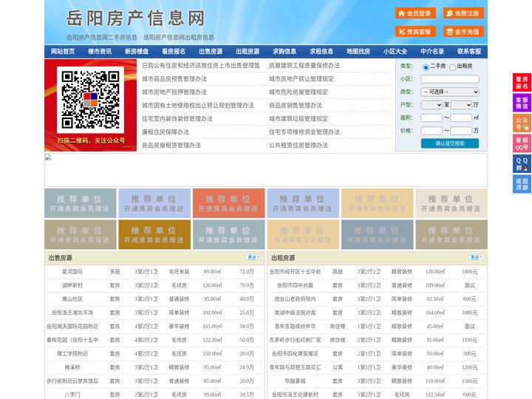Open 地图找房 navigation item
The image size is (532, 399).
[358, 52]
